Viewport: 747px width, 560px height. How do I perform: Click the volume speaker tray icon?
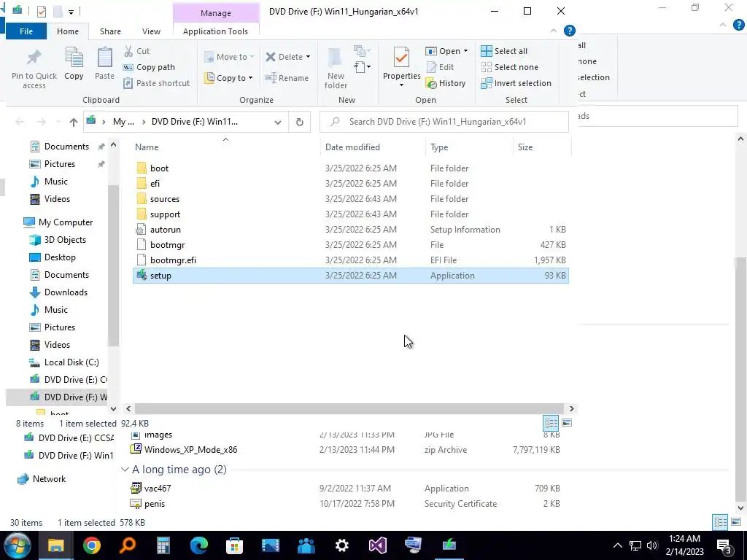coord(652,545)
